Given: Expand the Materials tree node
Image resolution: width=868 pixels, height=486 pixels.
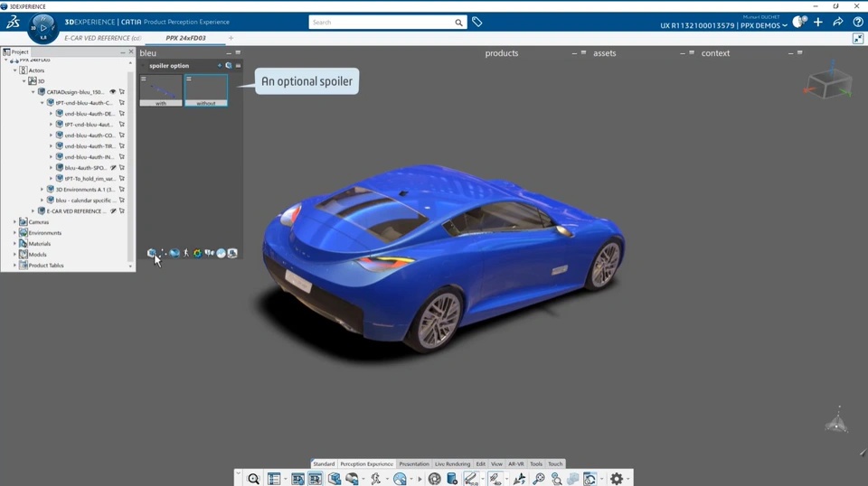Looking at the screenshot, I should [x=14, y=244].
